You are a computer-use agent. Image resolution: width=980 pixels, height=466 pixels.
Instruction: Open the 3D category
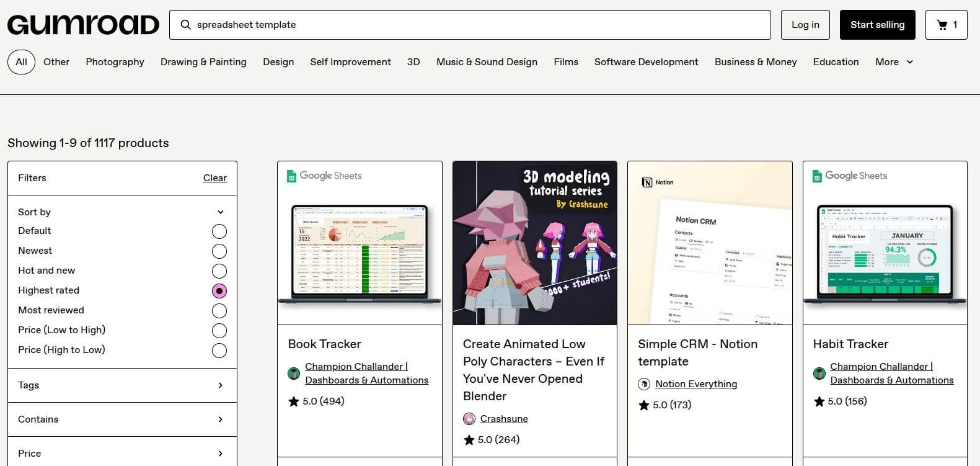pos(413,62)
